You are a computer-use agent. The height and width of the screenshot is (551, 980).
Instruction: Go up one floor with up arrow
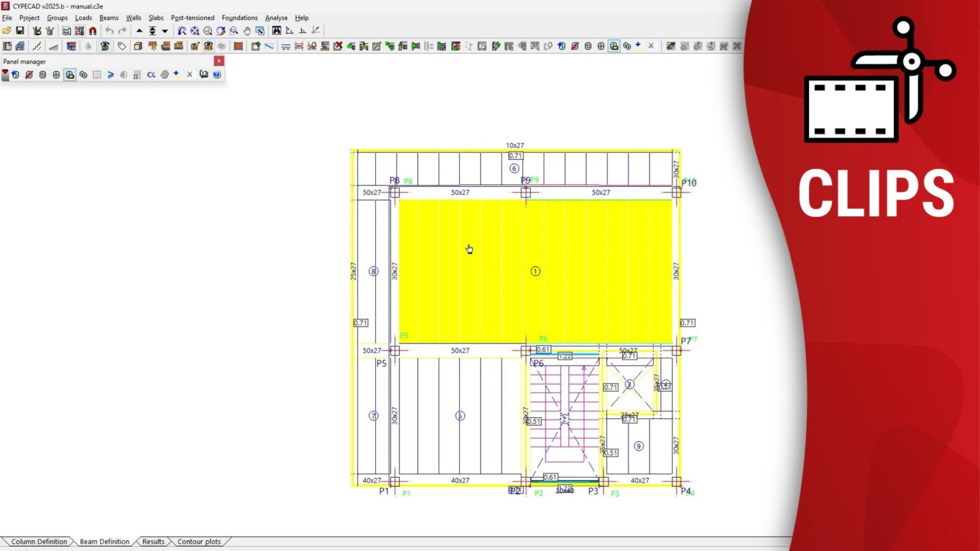tap(139, 31)
